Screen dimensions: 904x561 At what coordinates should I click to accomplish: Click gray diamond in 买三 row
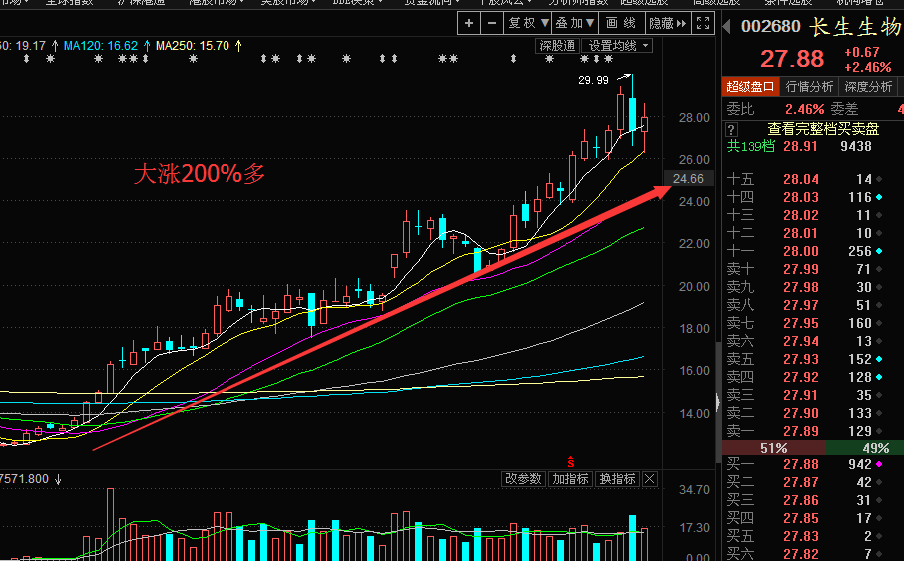(879, 500)
